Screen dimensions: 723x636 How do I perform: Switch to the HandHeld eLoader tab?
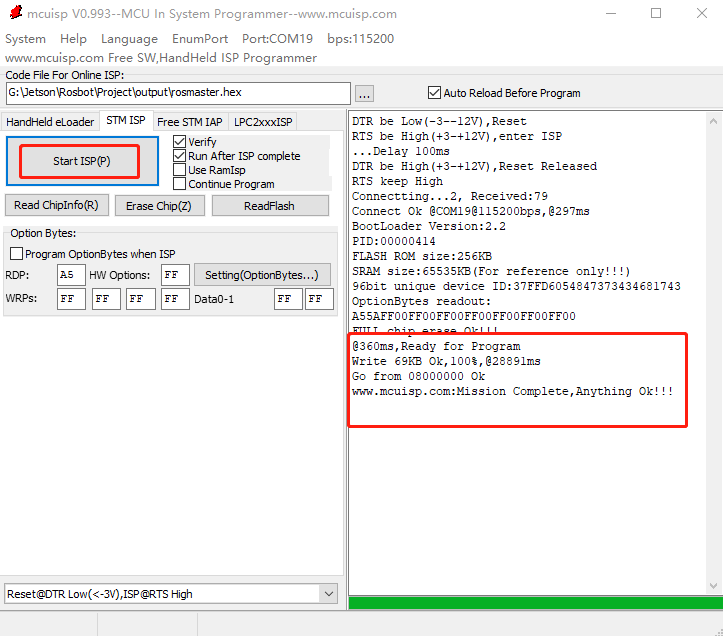[50, 122]
